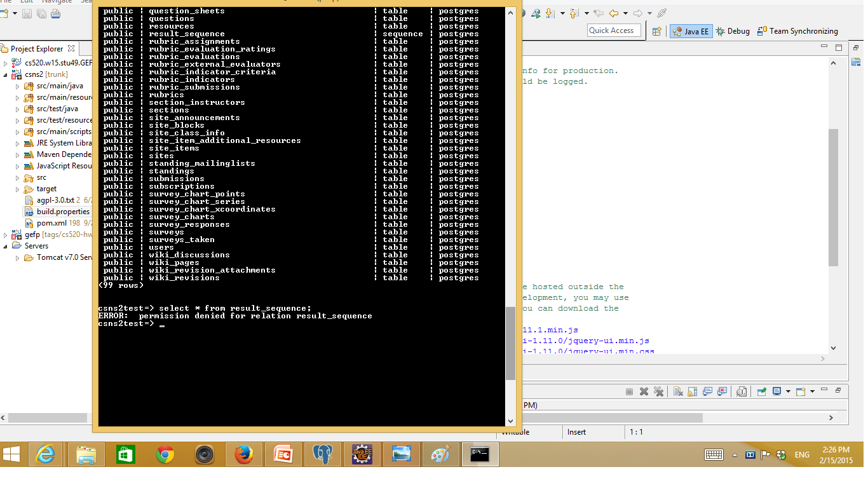Switch to the Java EE perspective
Image resolution: width=868 pixels, height=488 pixels.
point(691,31)
